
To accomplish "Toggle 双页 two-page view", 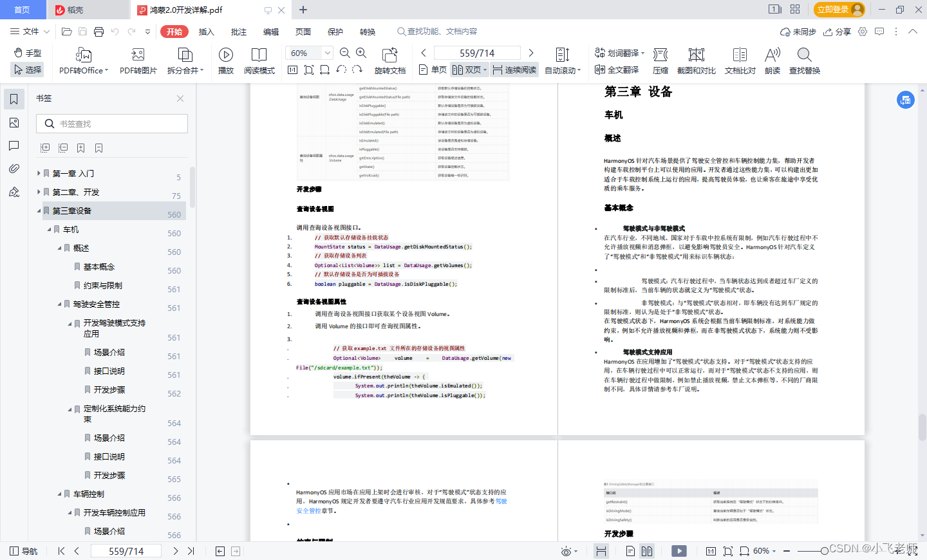I will click(x=469, y=70).
